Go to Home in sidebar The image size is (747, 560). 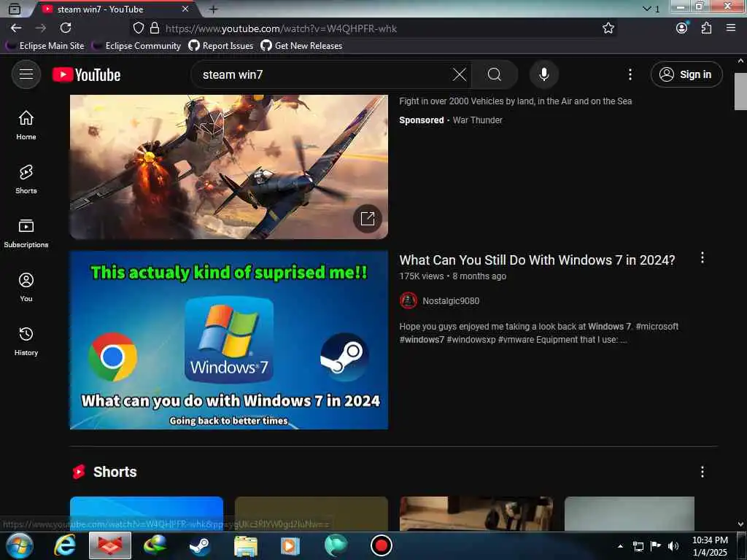tap(26, 125)
